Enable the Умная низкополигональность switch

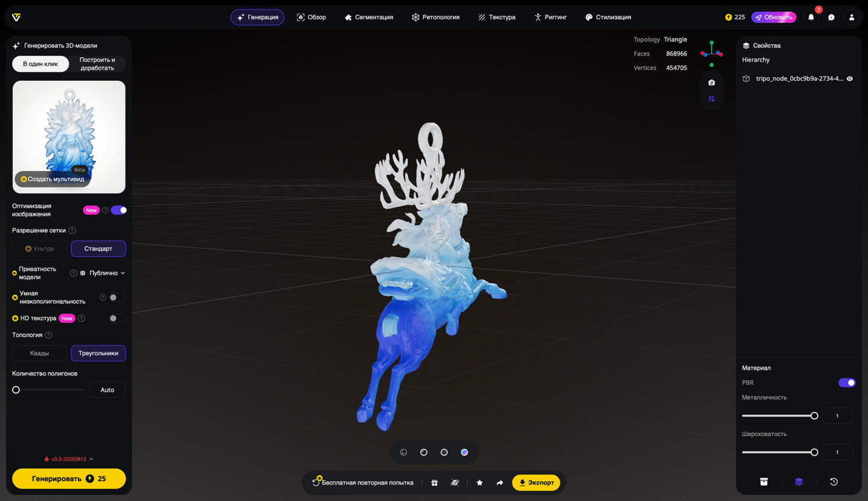click(x=117, y=297)
